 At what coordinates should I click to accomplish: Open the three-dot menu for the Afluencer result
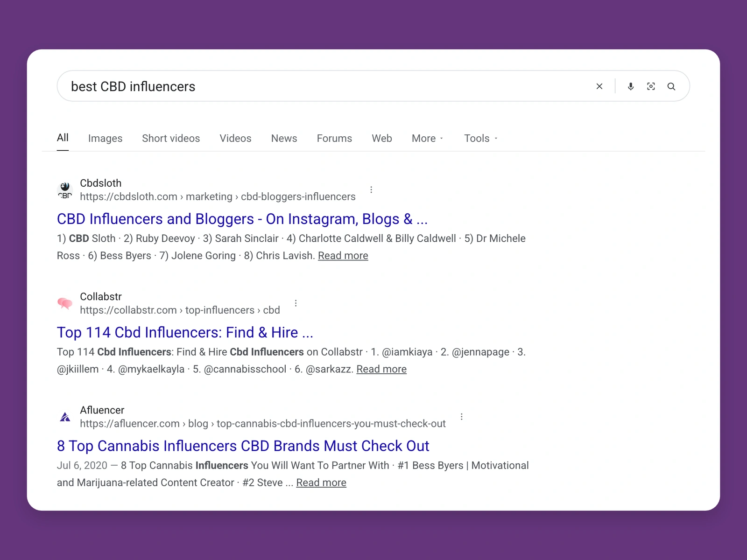(x=461, y=416)
